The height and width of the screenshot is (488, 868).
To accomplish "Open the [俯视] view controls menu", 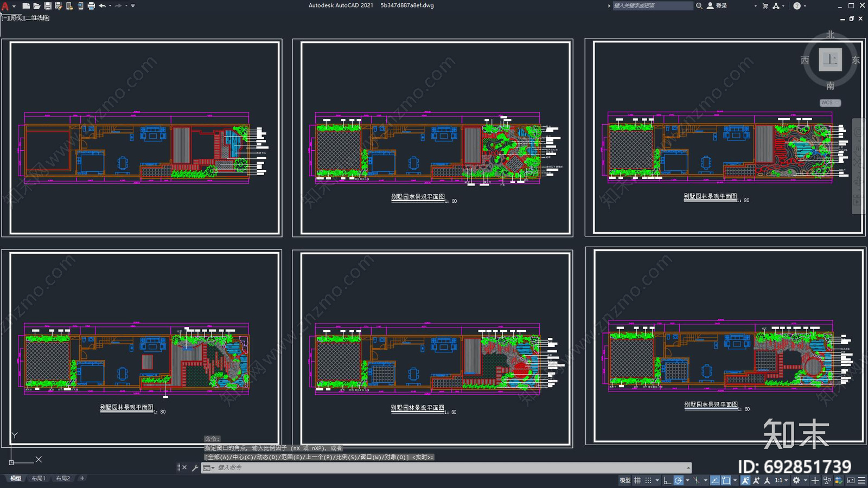I will click(x=16, y=18).
